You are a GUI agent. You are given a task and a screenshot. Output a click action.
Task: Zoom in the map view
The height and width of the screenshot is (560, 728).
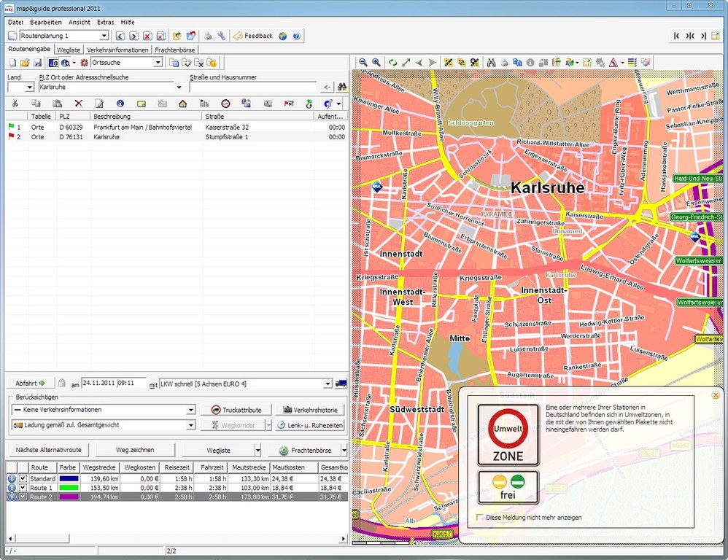pyautogui.click(x=376, y=62)
